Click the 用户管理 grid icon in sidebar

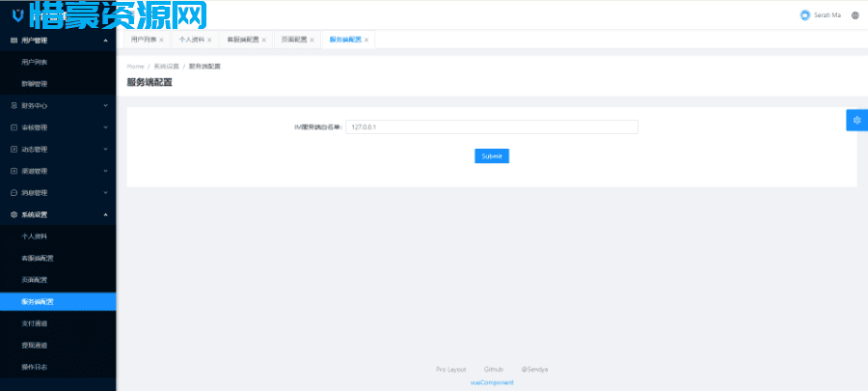pyautogui.click(x=14, y=40)
